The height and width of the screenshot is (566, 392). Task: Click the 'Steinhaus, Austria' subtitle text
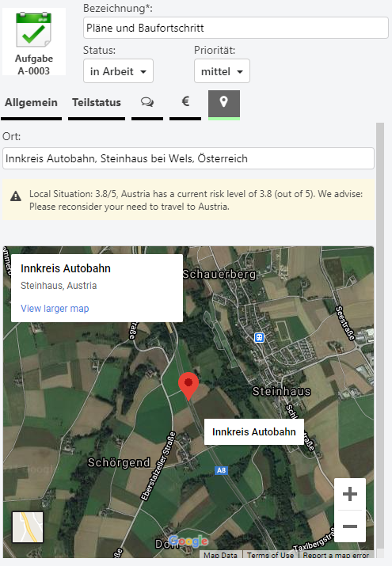(59, 286)
